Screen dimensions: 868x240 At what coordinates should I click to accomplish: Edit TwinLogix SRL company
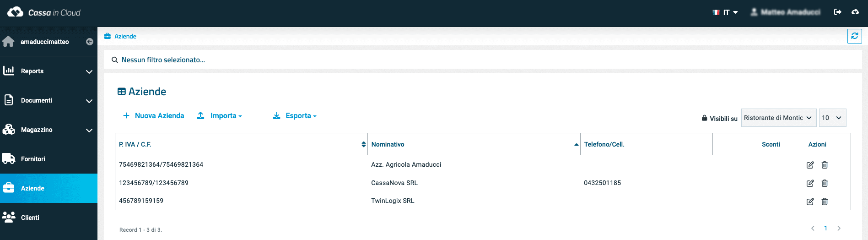pos(810,202)
